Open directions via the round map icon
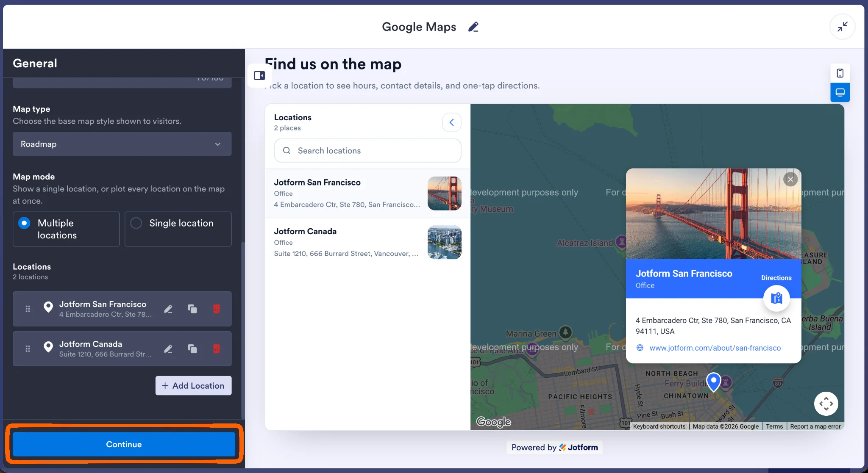Screen dimensions: 868x473 pyautogui.click(x=776, y=298)
